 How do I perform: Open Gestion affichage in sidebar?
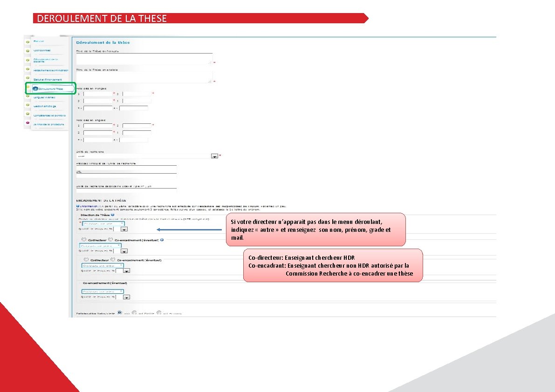(x=45, y=106)
